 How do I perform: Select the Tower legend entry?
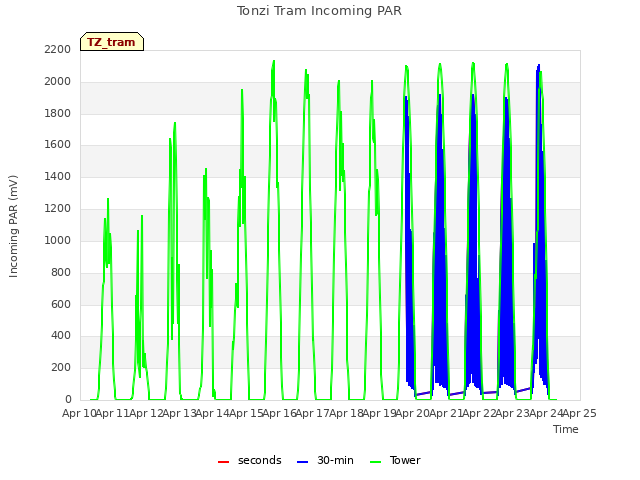point(395,460)
